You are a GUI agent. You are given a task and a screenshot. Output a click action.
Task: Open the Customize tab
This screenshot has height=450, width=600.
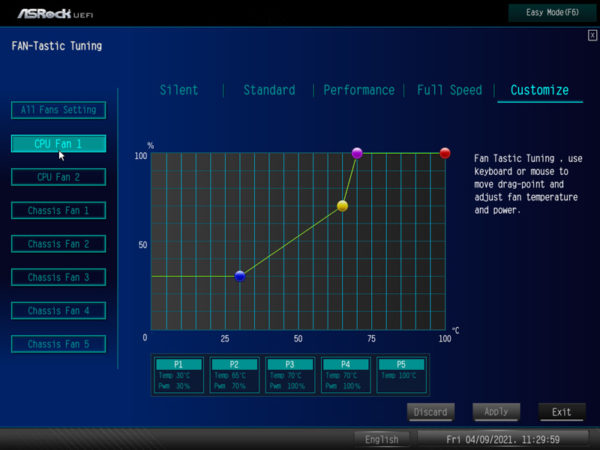point(540,90)
